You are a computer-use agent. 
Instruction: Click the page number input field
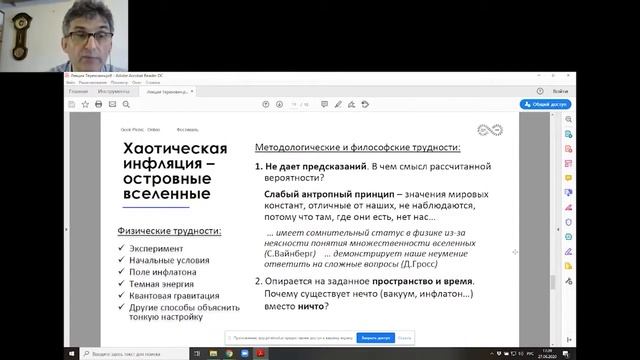click(x=294, y=104)
